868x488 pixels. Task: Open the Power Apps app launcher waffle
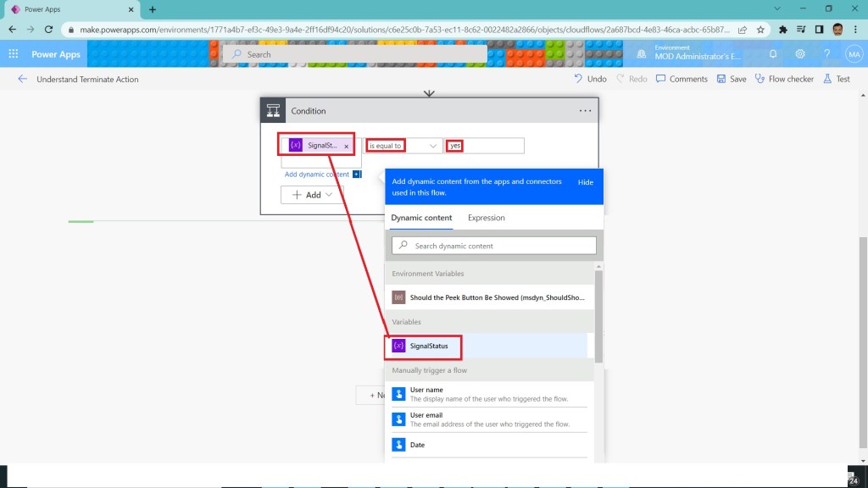tap(14, 54)
